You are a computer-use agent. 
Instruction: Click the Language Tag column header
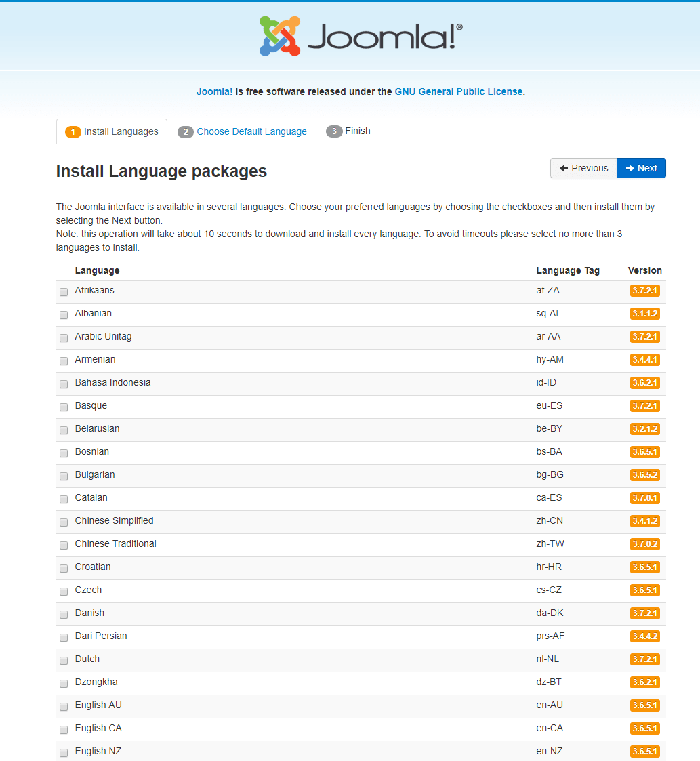click(568, 270)
